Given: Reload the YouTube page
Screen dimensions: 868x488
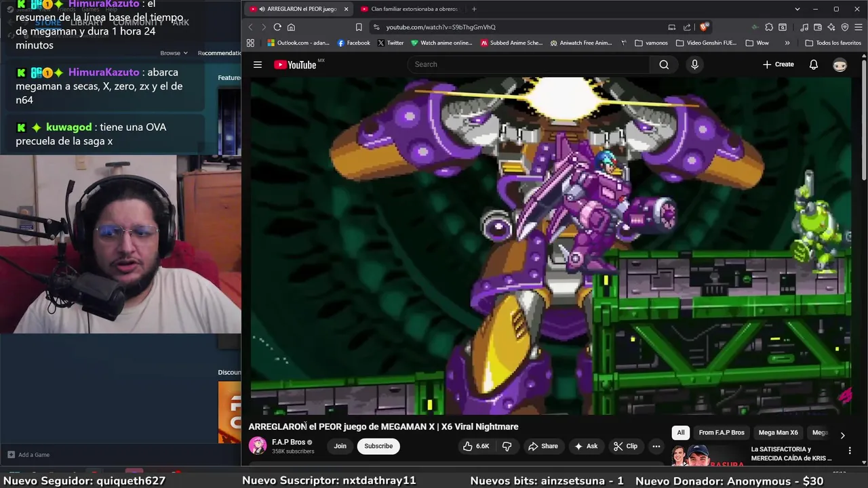Looking at the screenshot, I should point(277,27).
